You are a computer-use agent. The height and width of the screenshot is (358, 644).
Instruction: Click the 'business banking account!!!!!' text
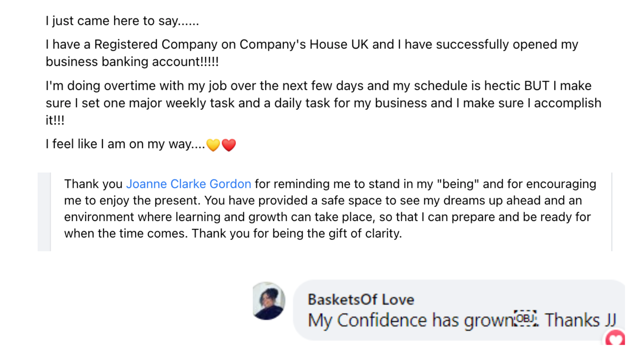(132, 62)
